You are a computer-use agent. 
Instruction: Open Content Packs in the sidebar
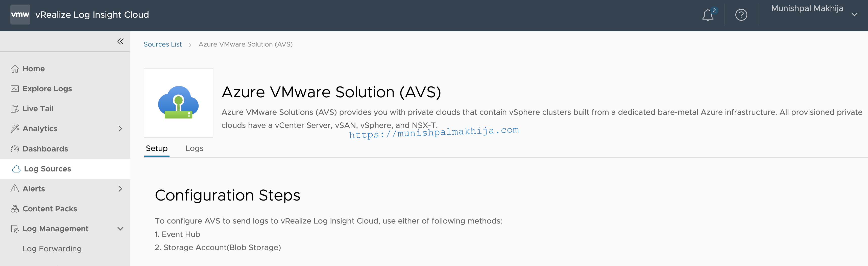(50, 209)
